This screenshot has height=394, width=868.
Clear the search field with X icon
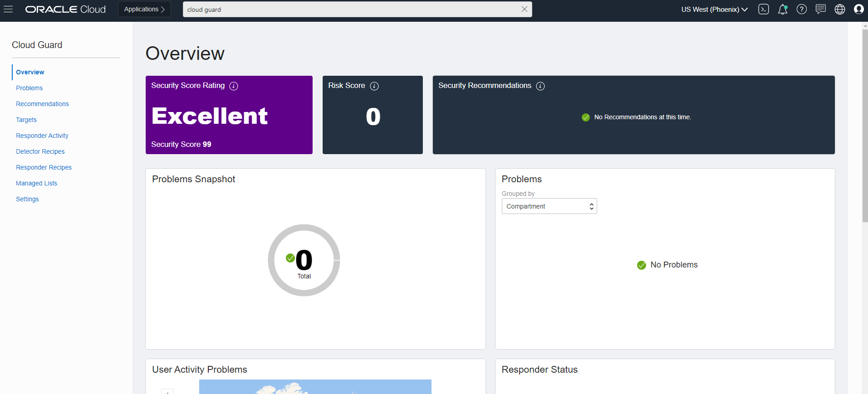[x=525, y=9]
